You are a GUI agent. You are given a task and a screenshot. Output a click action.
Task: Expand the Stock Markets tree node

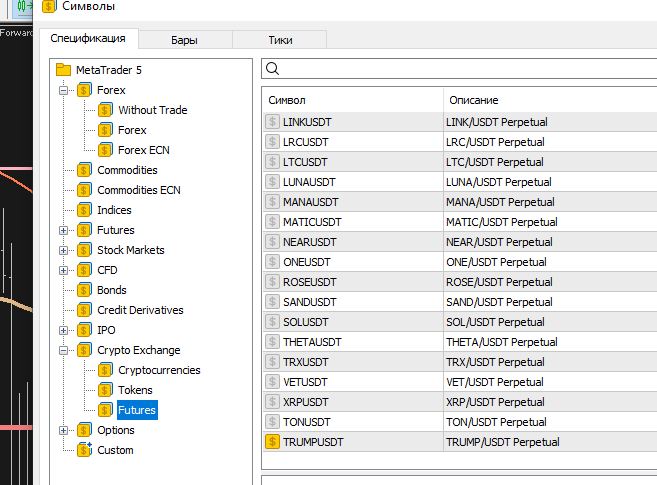tap(63, 250)
